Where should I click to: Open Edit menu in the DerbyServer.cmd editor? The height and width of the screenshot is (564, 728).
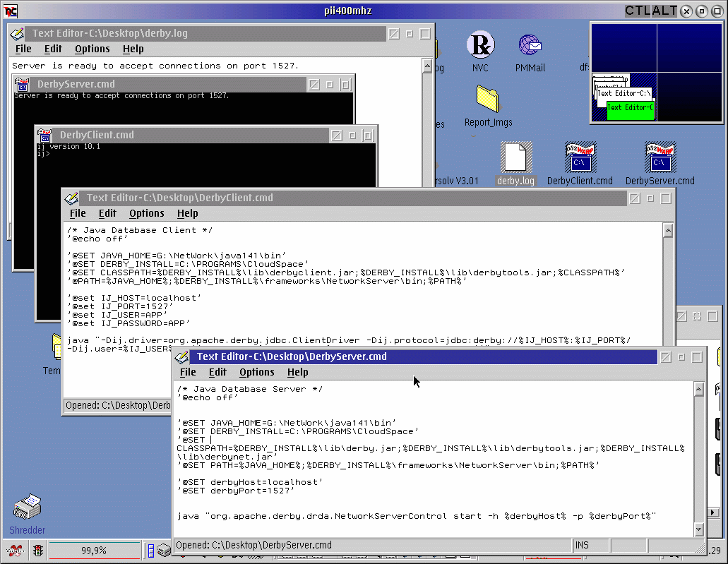point(217,372)
